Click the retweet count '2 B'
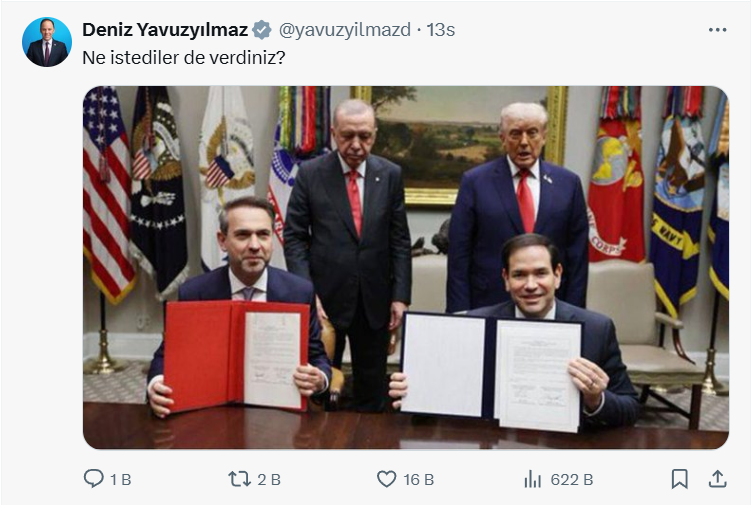Screen dimensions: 751x505 click(x=269, y=480)
